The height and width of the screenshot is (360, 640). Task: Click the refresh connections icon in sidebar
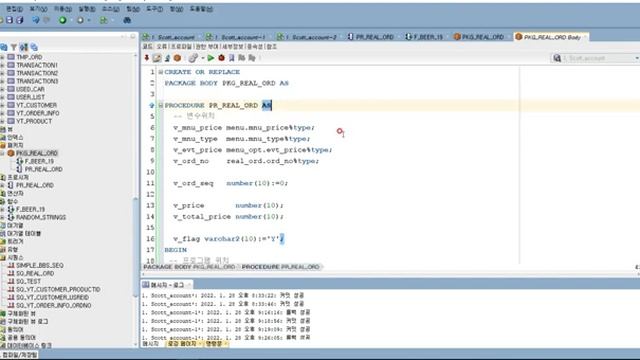[4, 47]
